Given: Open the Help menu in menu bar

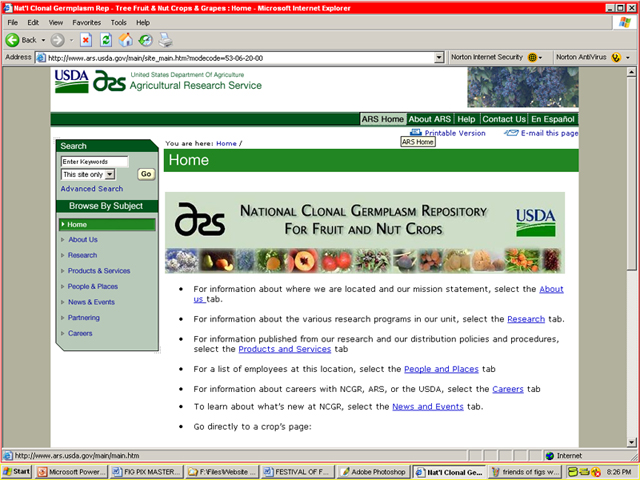Looking at the screenshot, I should pyautogui.click(x=143, y=22).
